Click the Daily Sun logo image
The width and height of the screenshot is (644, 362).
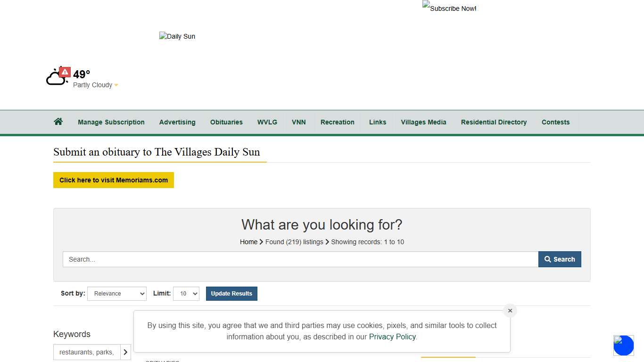tap(177, 36)
